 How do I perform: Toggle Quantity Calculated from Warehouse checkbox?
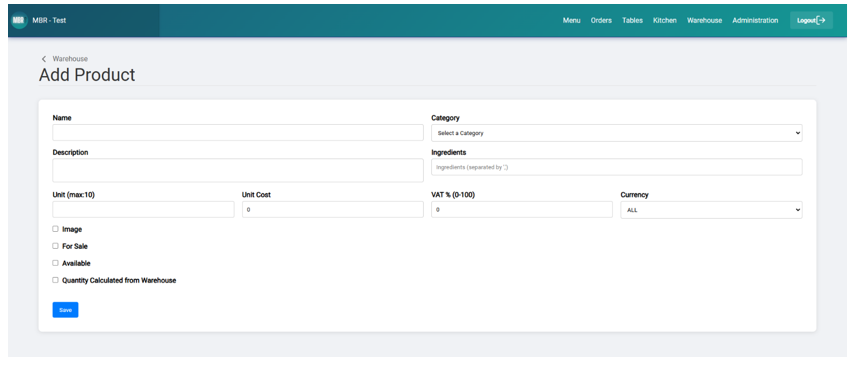point(55,280)
